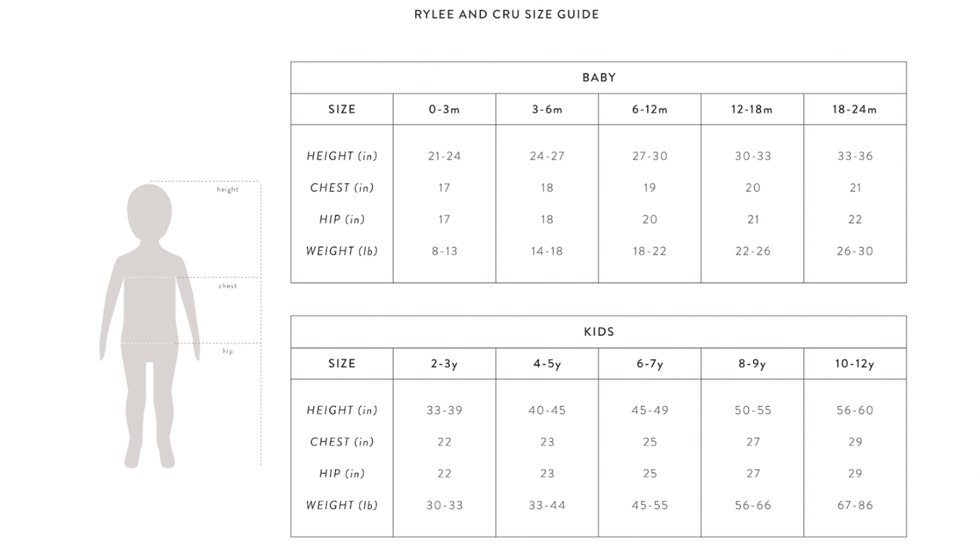The width and height of the screenshot is (980, 549).
Task: Click the KIDS table heading
Action: tap(598, 332)
